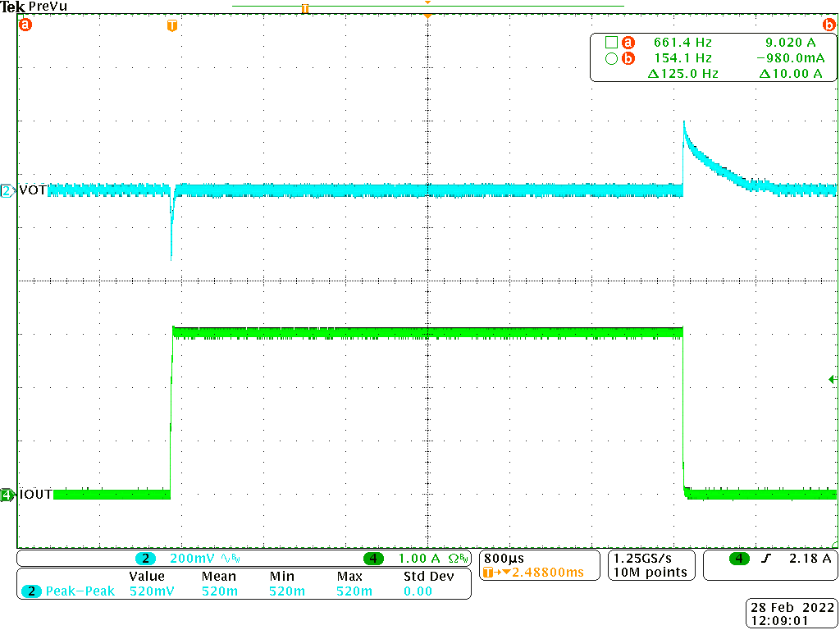
Task: Click the orange T trigger position marker
Action: pyautogui.click(x=171, y=27)
